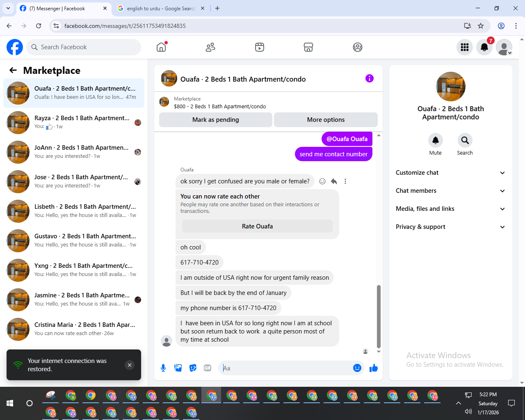Reload the page in Chrome

pos(39,26)
